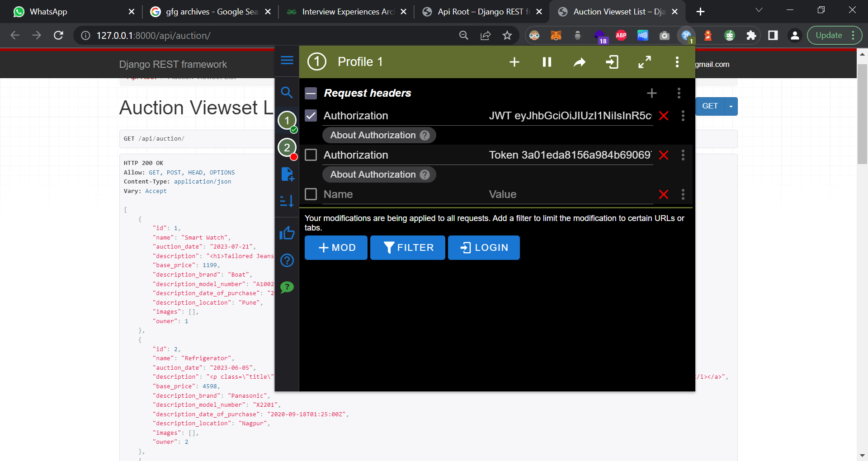
Task: Go back to previous page
Action: [15, 35]
